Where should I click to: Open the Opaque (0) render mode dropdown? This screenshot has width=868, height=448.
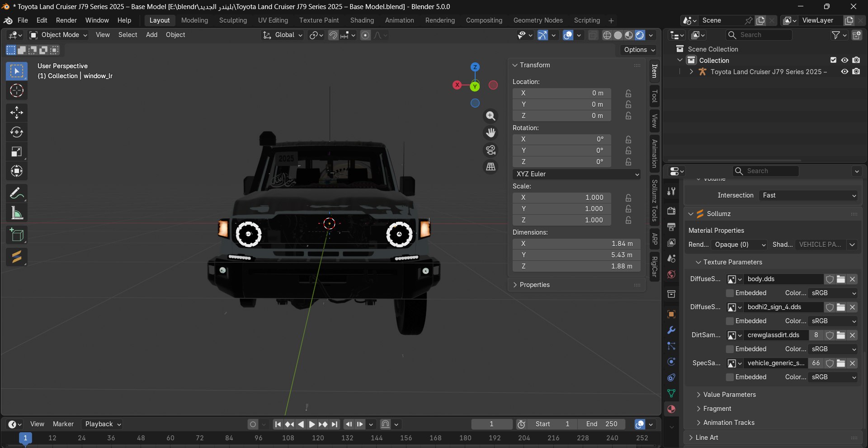[739, 245]
